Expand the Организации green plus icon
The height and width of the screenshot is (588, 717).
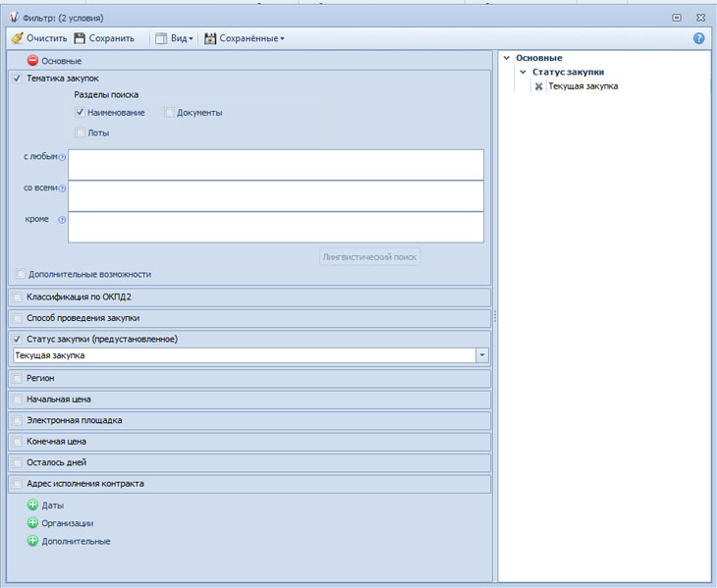pyautogui.click(x=32, y=523)
